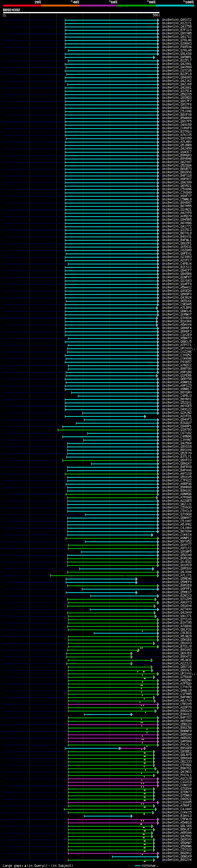
Task: Select the UniRef100_Q42592 label
Action: [x=176, y=836]
